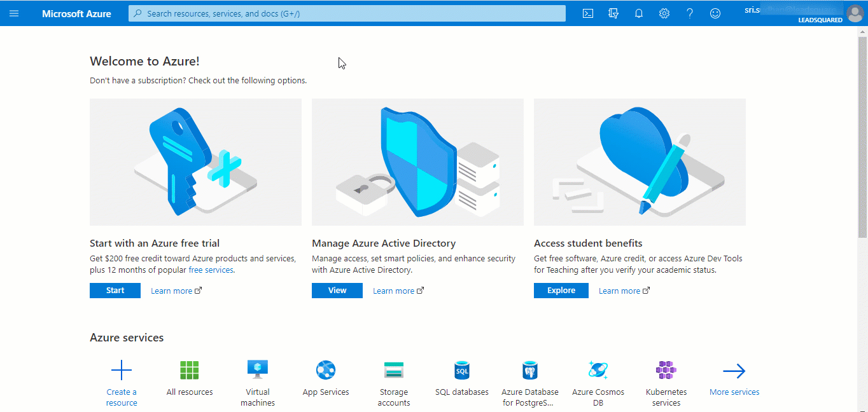Open the Directory and subscription filter icon

(x=613, y=13)
